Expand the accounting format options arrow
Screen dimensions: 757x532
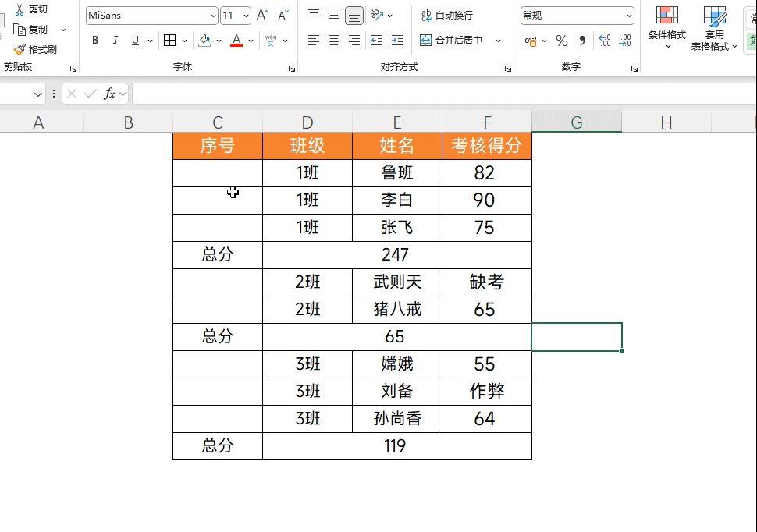544,41
